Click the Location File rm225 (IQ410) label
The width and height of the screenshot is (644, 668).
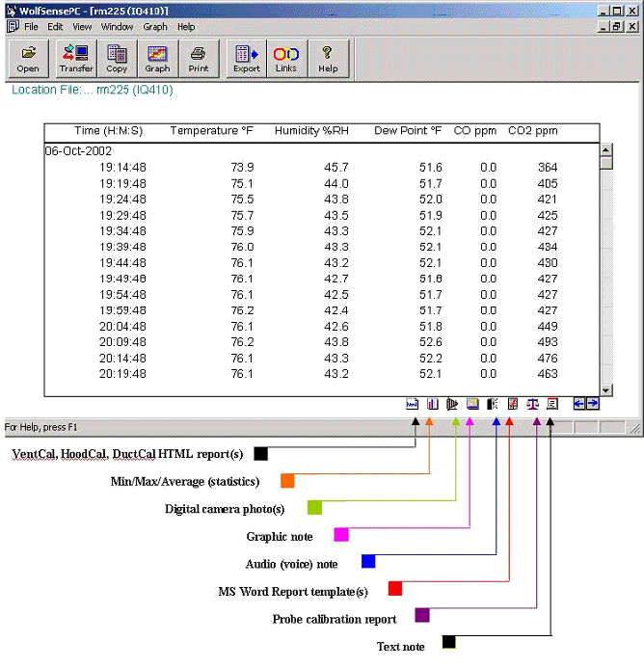92,90
